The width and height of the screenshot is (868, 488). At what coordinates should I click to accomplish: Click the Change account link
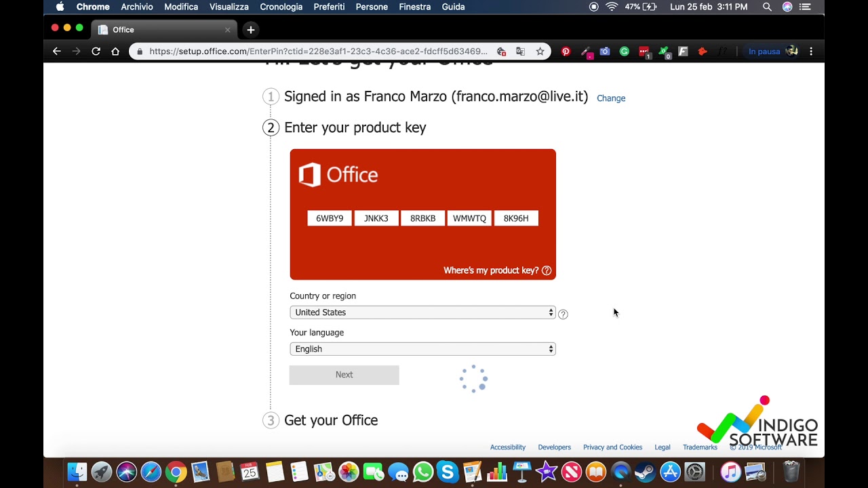tap(611, 98)
